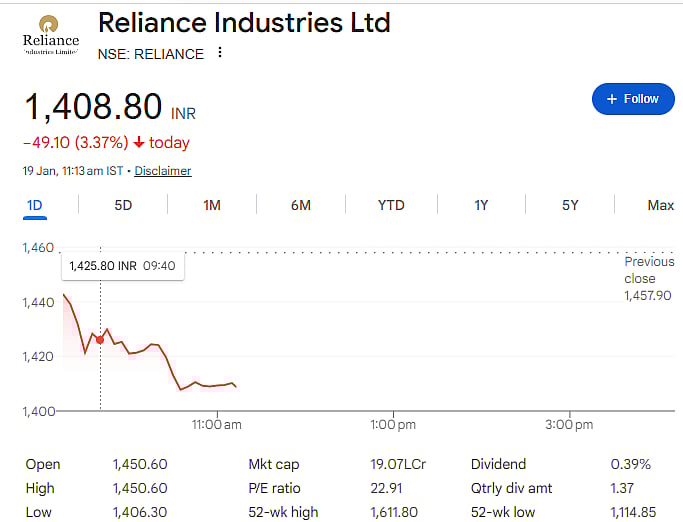Screen dimensions: 683x522
Task: Show the 6M price chart
Action: (301, 205)
